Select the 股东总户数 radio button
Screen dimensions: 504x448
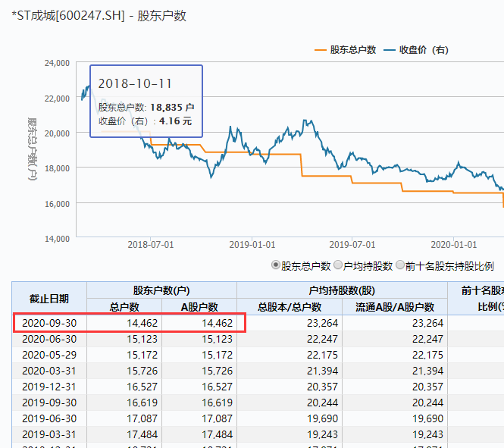pyautogui.click(x=275, y=265)
